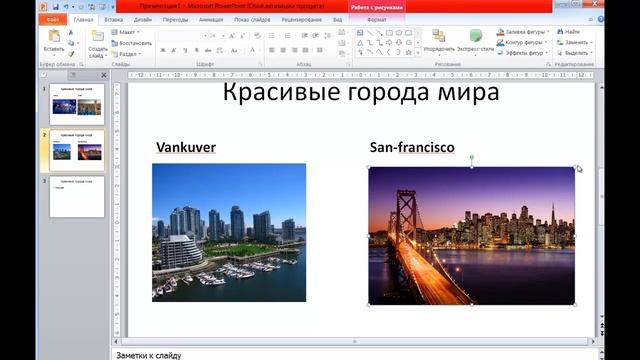Open Shape Fill (Заливка фигуры) dropdown
Image resolution: width=640 pixels, height=360 pixels.
tap(523, 32)
